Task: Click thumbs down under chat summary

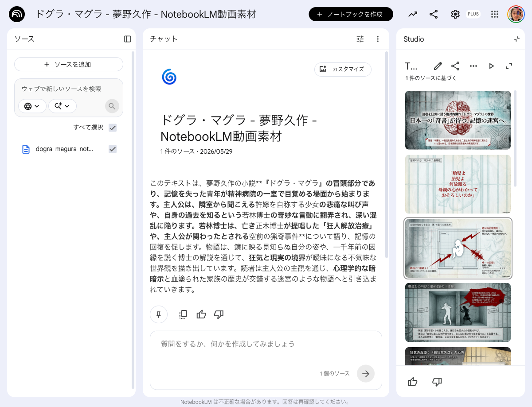Action: (219, 314)
